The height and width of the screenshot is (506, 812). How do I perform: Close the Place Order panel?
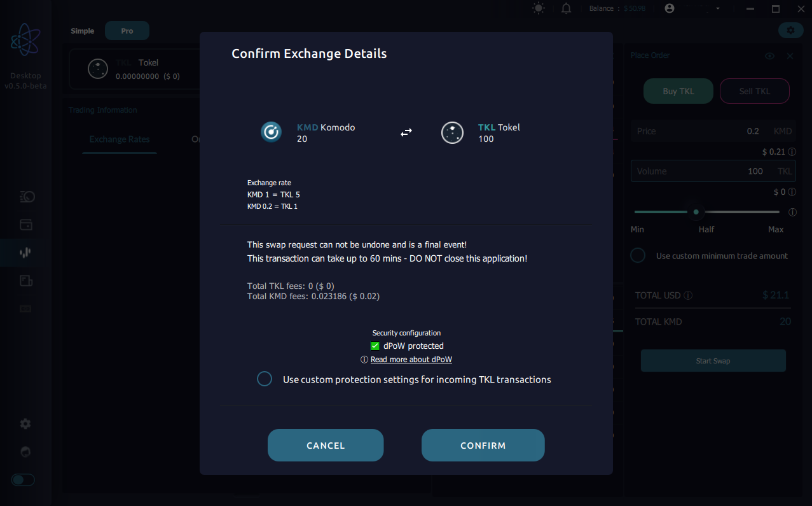[790, 56]
